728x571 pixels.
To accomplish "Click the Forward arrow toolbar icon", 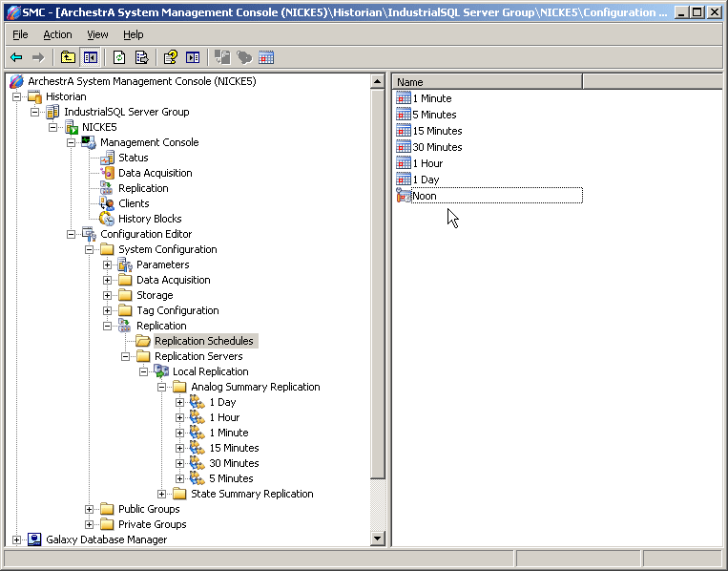I will (38, 57).
